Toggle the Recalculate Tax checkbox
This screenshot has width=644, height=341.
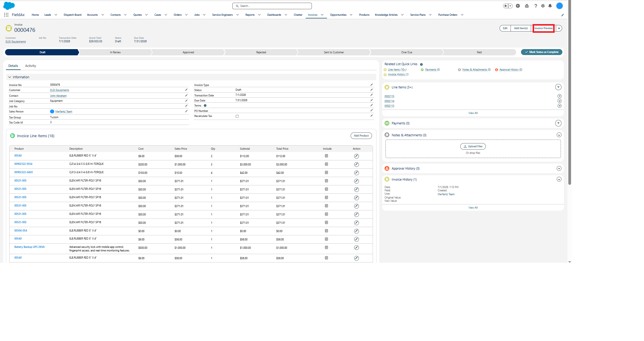pyautogui.click(x=237, y=116)
